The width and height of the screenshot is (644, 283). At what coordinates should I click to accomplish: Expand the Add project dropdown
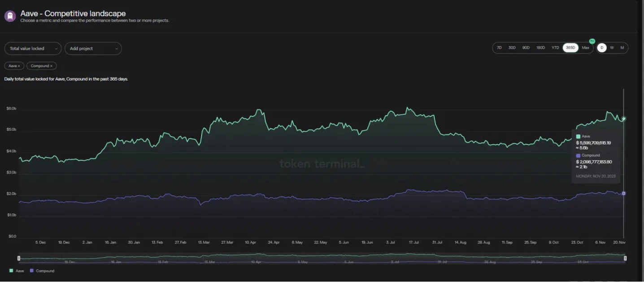93,48
